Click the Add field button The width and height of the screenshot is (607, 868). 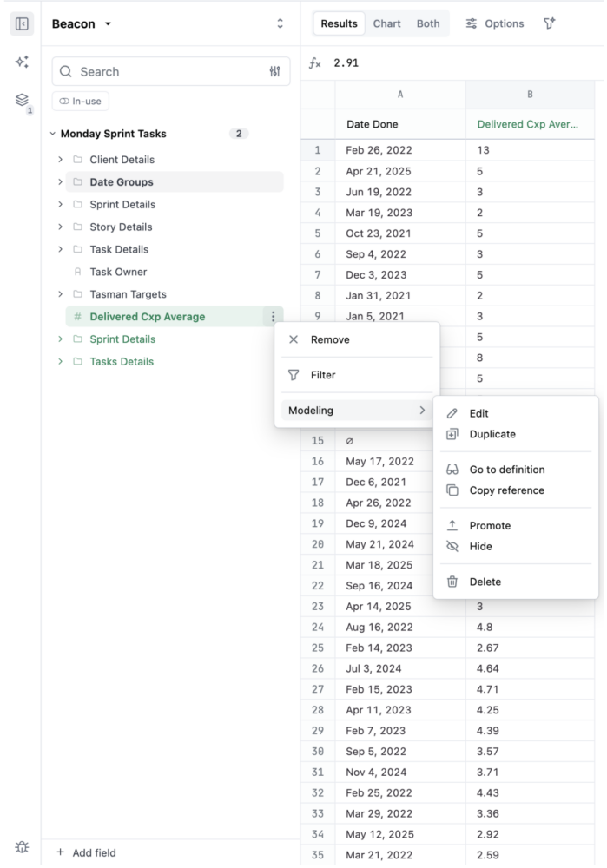85,853
